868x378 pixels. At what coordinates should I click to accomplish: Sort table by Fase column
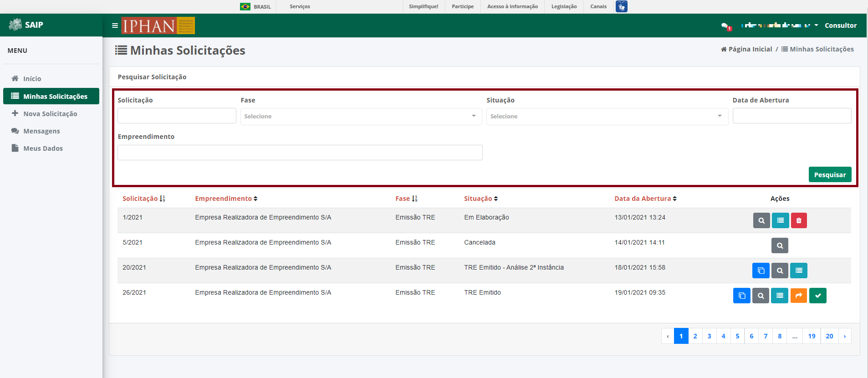(x=406, y=199)
